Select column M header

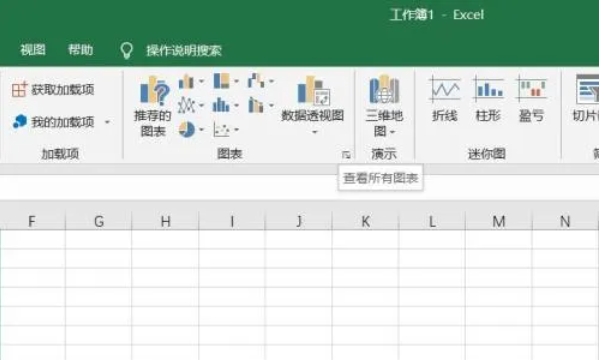click(499, 221)
